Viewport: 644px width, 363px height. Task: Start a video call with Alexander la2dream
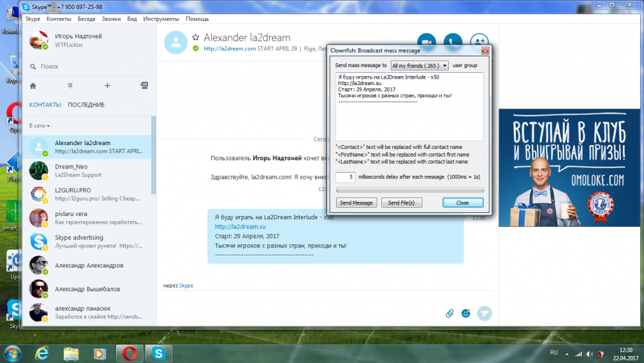(426, 41)
